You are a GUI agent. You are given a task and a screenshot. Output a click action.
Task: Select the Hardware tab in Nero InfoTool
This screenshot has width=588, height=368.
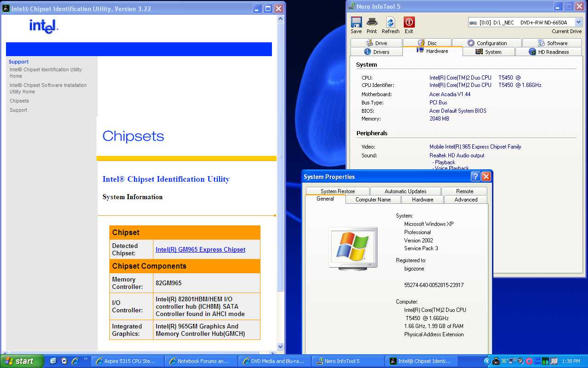432,51
